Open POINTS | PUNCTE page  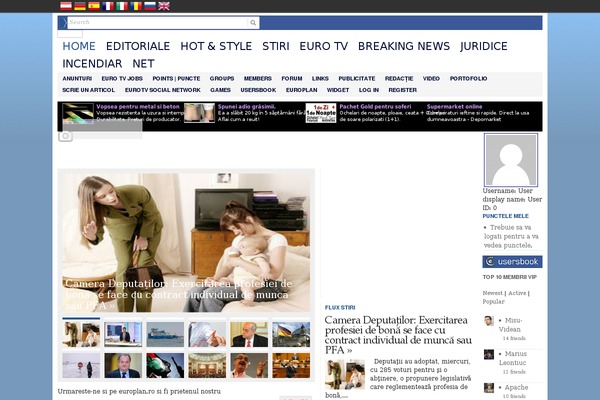coord(176,78)
